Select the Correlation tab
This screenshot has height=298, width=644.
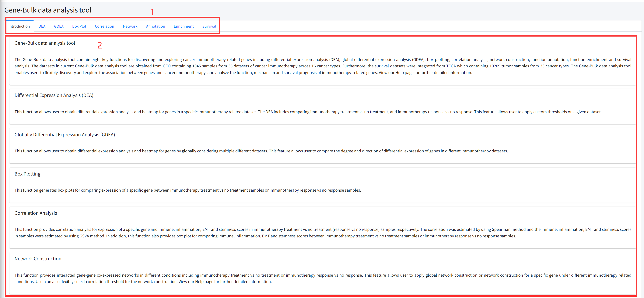click(104, 26)
